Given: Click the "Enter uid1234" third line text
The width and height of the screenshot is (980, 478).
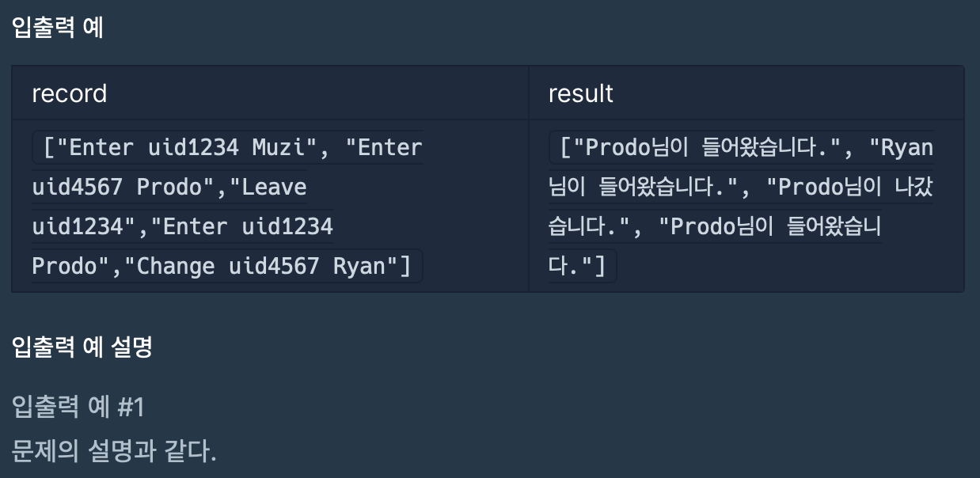Looking at the screenshot, I should (x=247, y=226).
